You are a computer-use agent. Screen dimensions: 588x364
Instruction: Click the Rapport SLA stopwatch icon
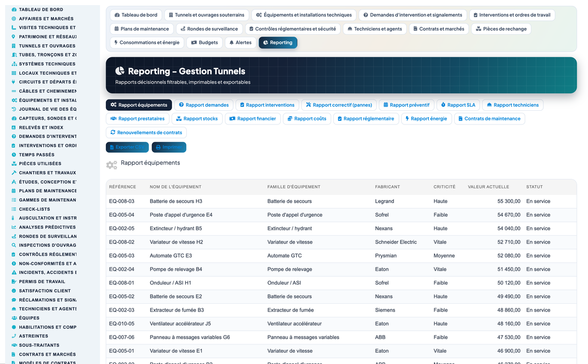click(x=443, y=105)
